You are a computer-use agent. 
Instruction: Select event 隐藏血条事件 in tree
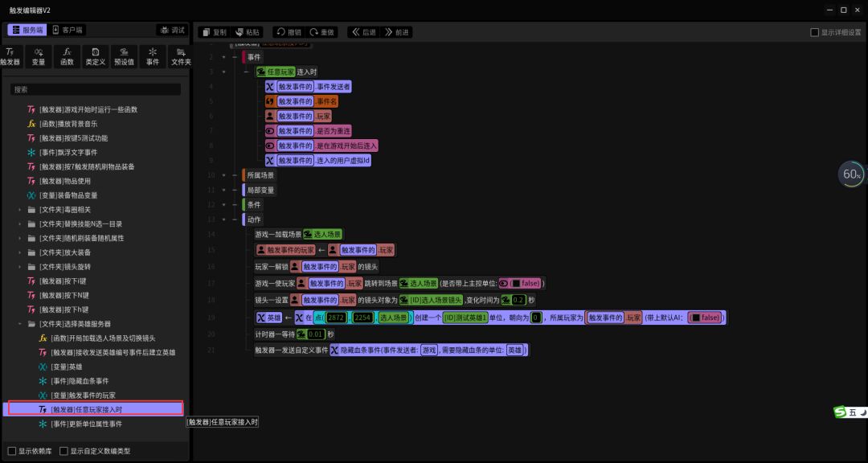79,381
